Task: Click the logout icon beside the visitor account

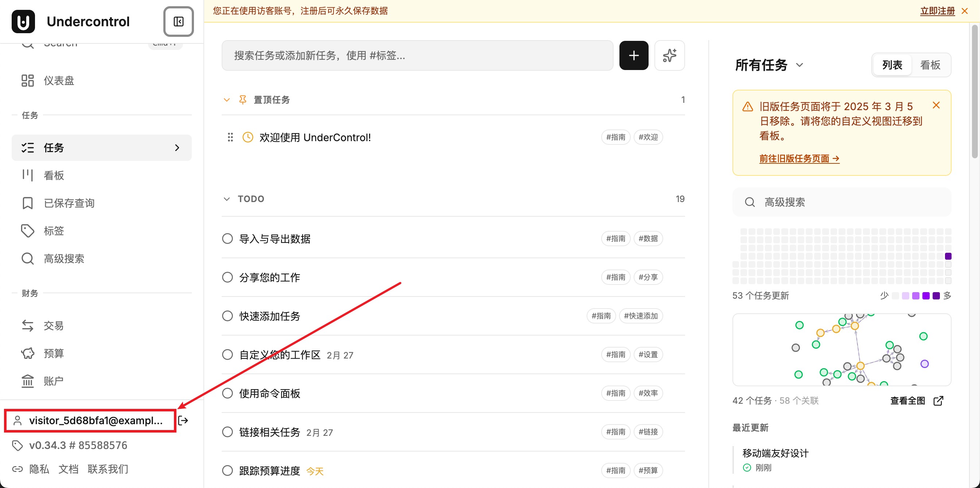Action: click(x=183, y=420)
